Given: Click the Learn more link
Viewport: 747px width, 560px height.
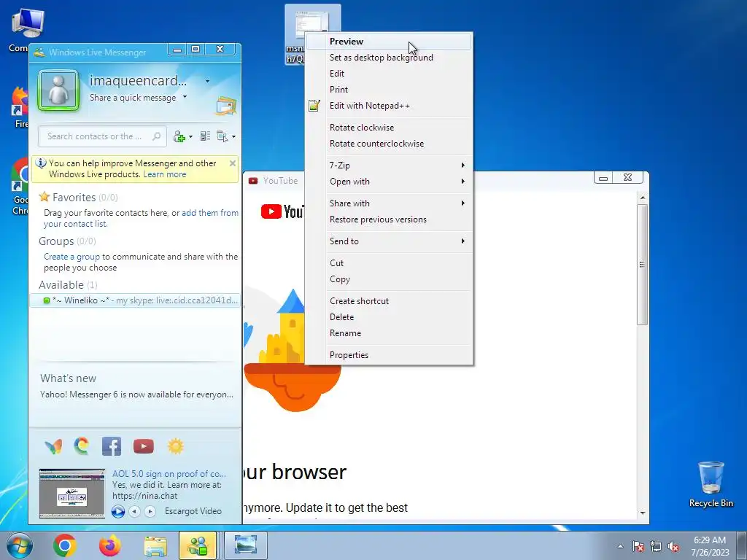Looking at the screenshot, I should pos(164,174).
